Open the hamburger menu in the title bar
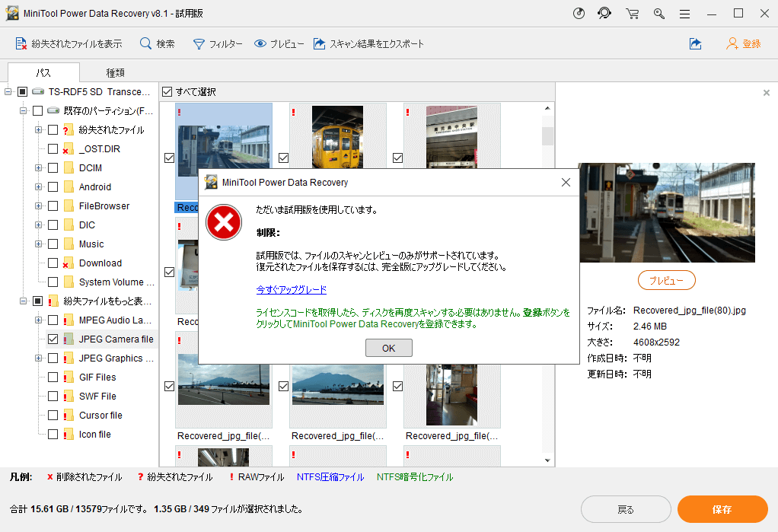778x532 pixels. pyautogui.click(x=684, y=13)
